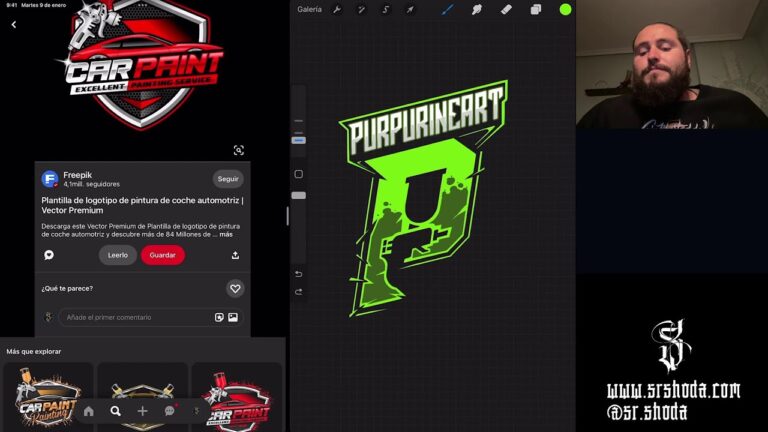This screenshot has width=768, height=432.
Task: Open Procreate Adjustments magic wand menu
Action: coord(361,9)
